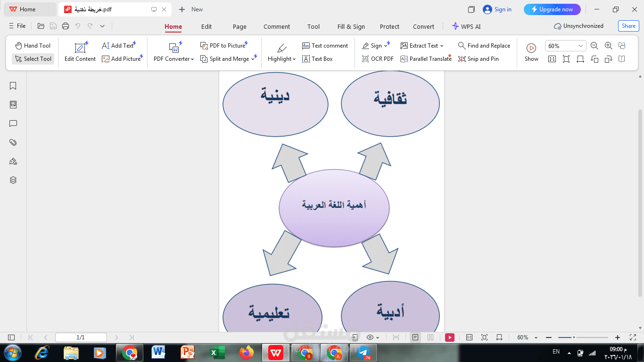This screenshot has height=362, width=644.
Task: Open the bookmarks panel in the sidebar
Action: point(13,86)
